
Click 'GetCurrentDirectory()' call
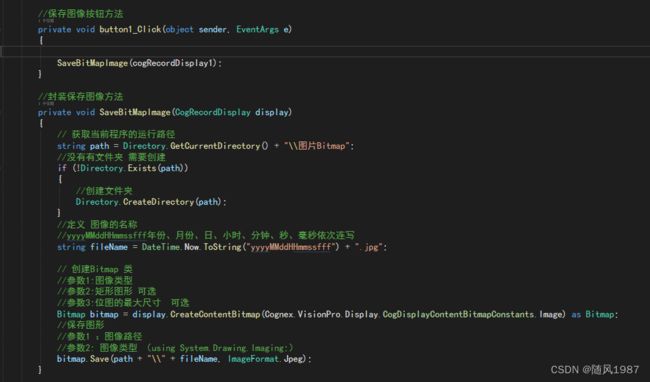click(219, 146)
